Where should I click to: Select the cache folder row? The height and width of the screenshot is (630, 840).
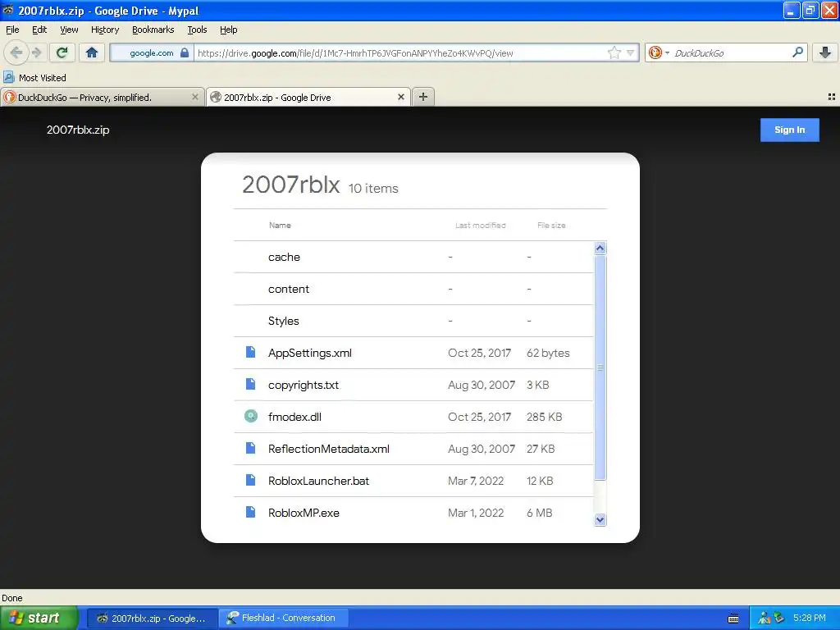(413, 257)
